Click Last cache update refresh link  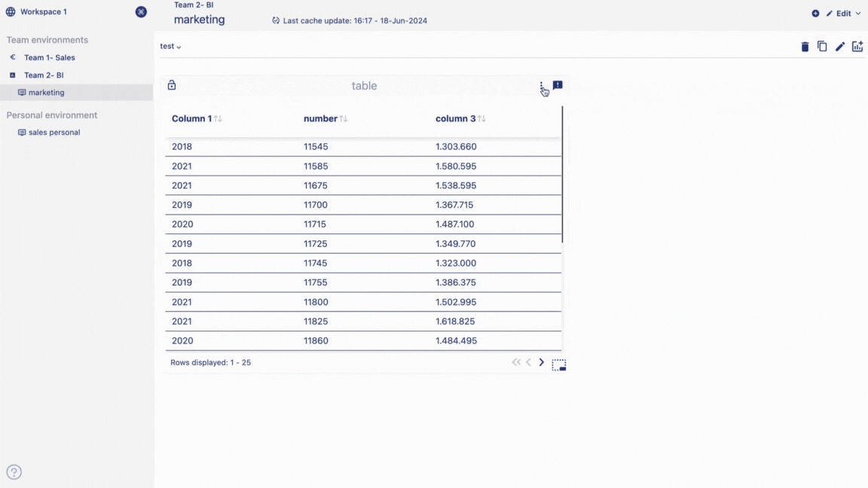pyautogui.click(x=350, y=21)
